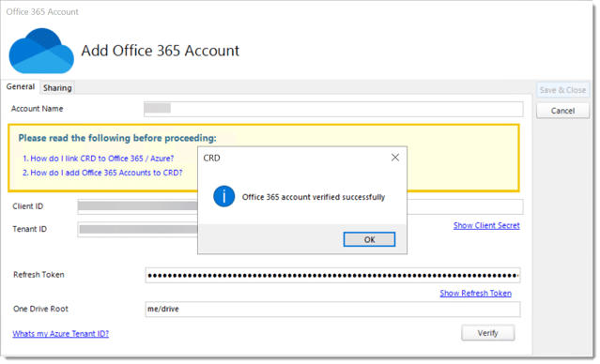Click the One Drive Root field
Screen dimensions: 600x364
coord(332,310)
